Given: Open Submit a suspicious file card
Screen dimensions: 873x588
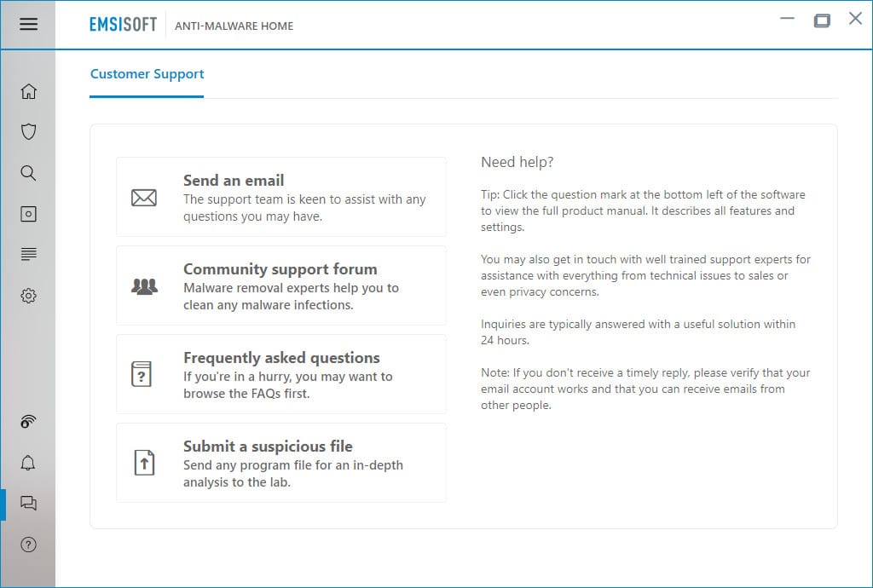Looking at the screenshot, I should click(x=281, y=463).
